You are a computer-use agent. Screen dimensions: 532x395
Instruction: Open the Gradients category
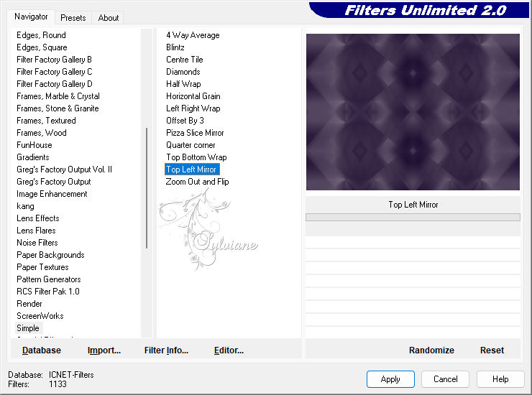coord(33,157)
